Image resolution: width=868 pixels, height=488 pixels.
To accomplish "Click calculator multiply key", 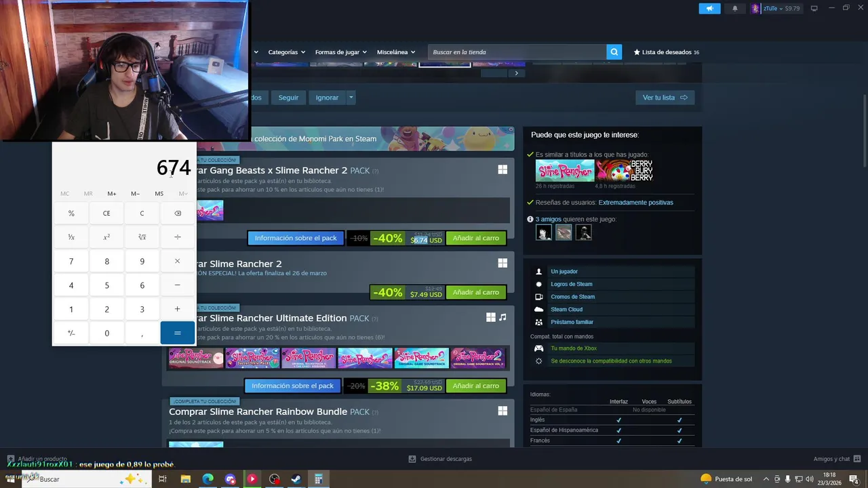I will [x=178, y=261].
